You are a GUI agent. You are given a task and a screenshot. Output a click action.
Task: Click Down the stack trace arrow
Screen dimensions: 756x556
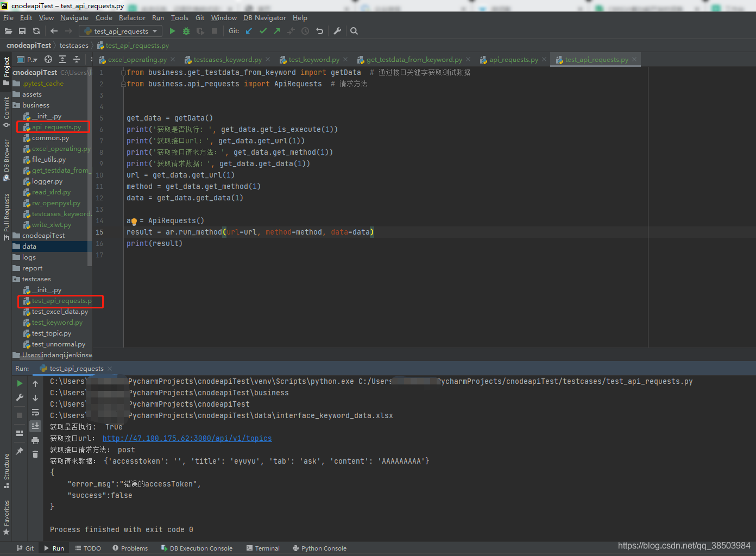tap(35, 397)
